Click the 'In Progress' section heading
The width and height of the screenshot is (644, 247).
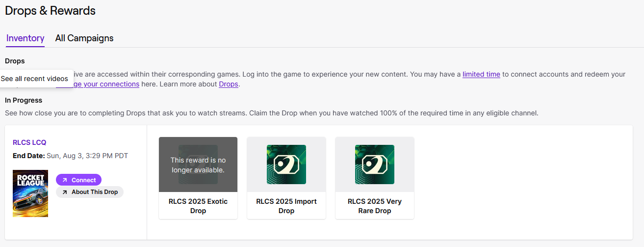(x=24, y=100)
